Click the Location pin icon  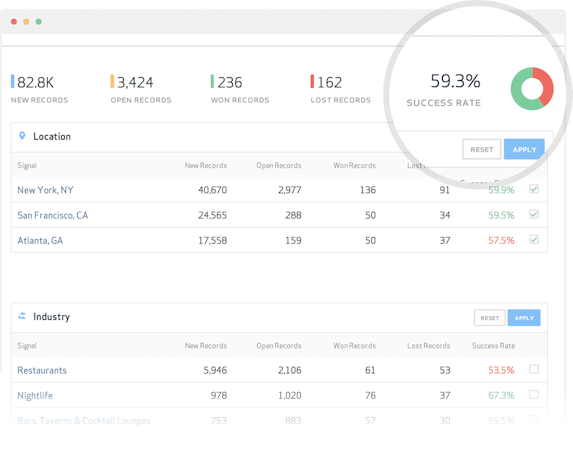click(22, 136)
